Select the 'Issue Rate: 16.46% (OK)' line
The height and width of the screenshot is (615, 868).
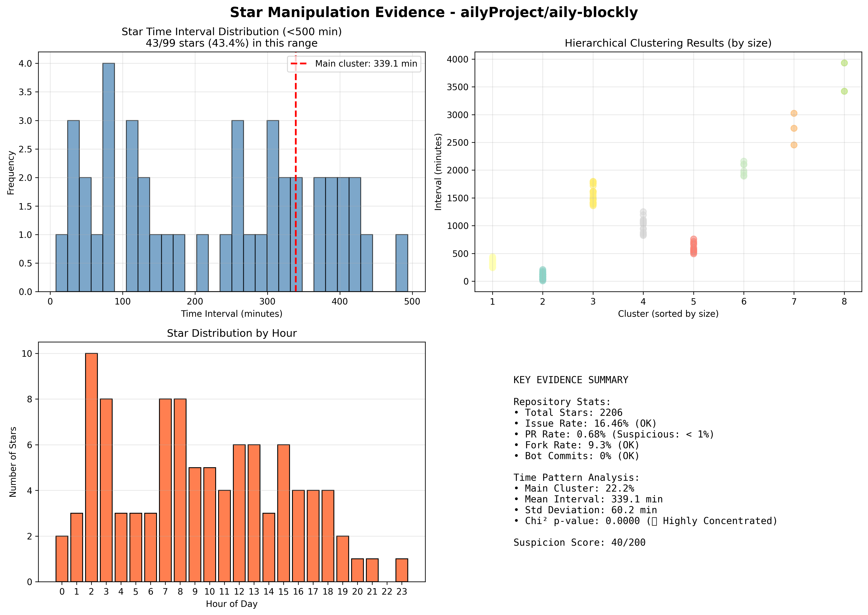click(585, 423)
